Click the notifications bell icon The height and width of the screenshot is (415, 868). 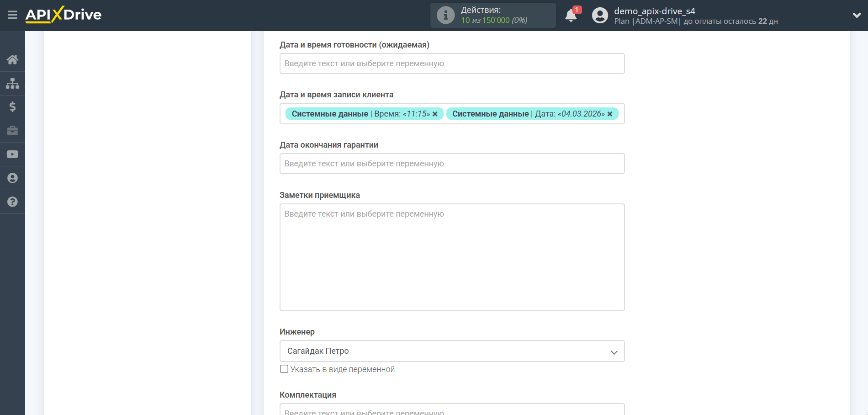click(x=571, y=16)
